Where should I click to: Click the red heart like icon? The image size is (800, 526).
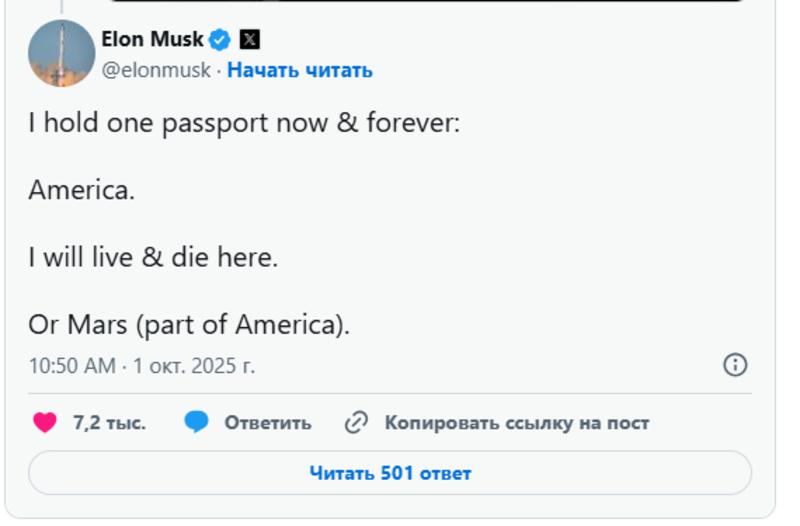click(45, 423)
